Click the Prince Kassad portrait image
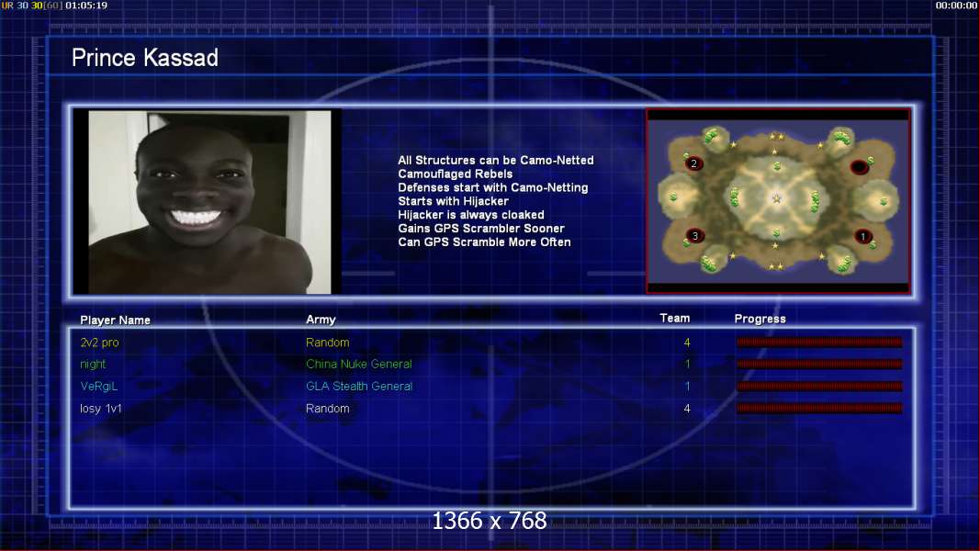The width and height of the screenshot is (980, 551). pyautogui.click(x=209, y=202)
